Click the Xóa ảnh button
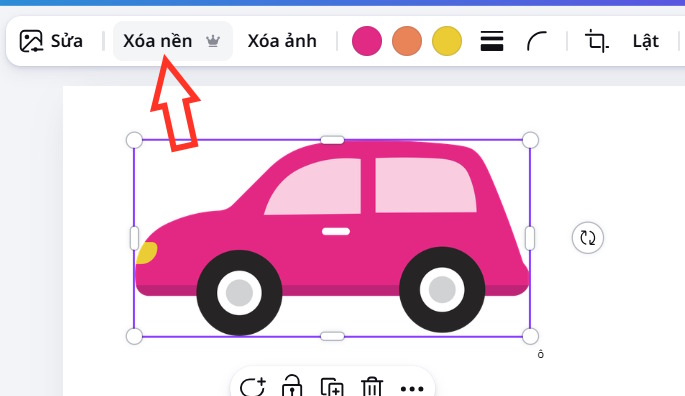This screenshot has height=396, width=685. (x=282, y=41)
